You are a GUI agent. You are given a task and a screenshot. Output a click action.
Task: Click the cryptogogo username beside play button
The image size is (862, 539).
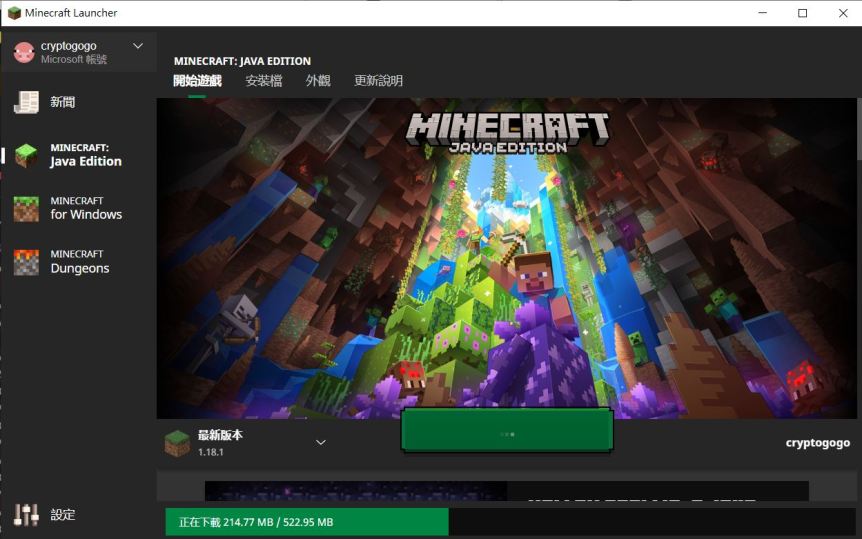pyautogui.click(x=817, y=443)
